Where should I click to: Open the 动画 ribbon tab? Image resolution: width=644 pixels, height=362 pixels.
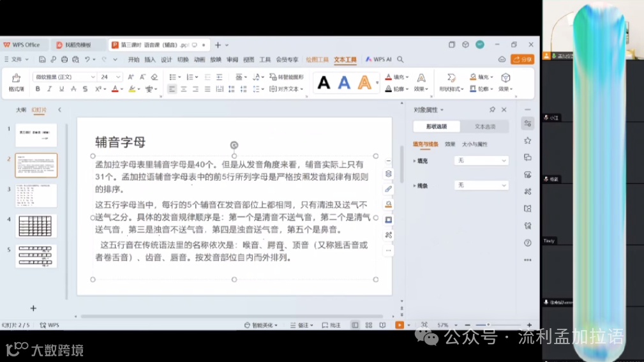coord(199,59)
